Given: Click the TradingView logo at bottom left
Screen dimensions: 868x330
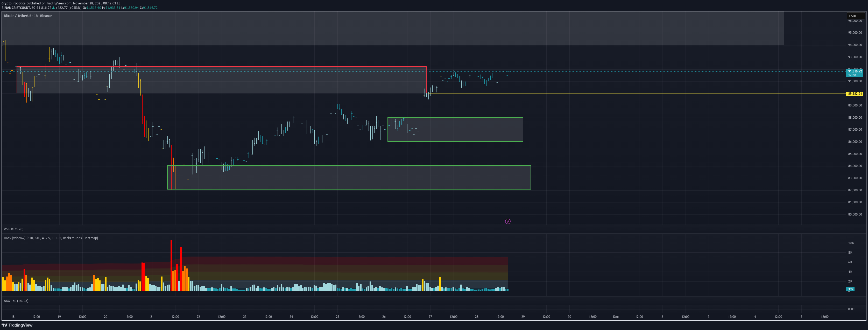Looking at the screenshot, I should [17, 325].
